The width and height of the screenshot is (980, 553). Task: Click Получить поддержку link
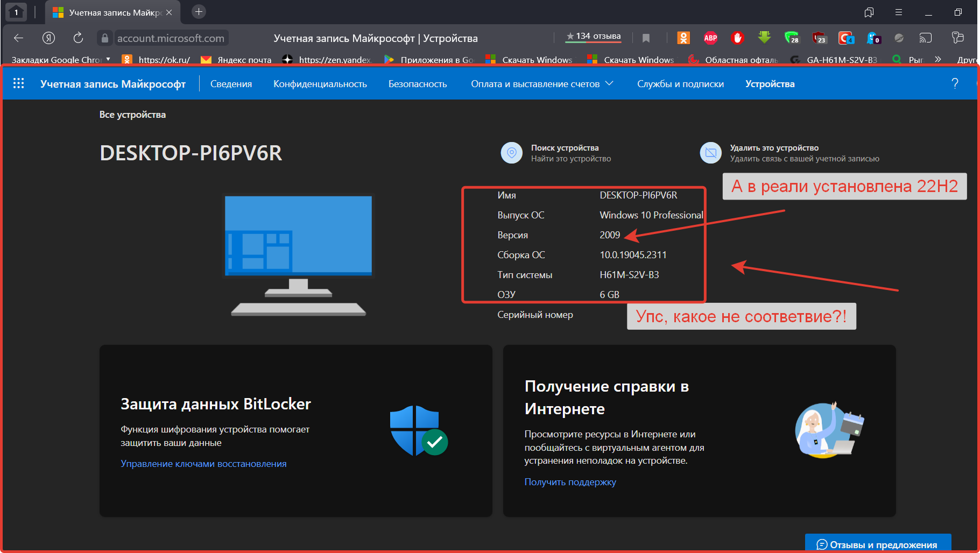coord(570,482)
